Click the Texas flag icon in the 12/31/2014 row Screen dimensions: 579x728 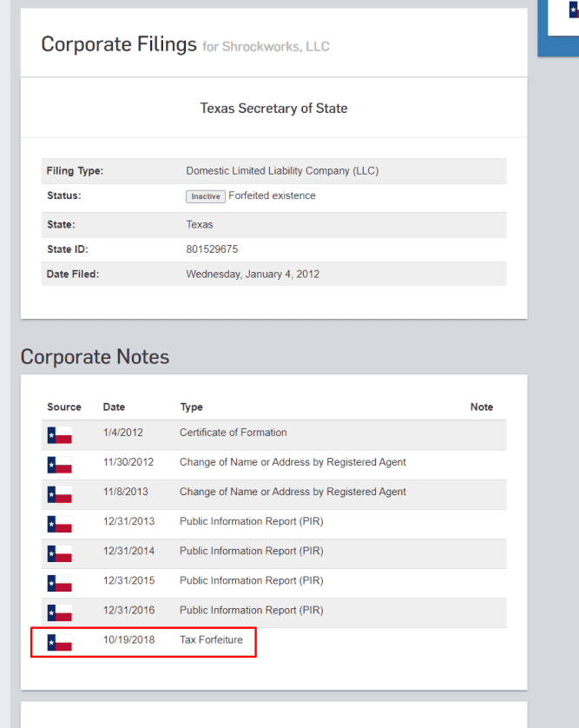pos(59,554)
